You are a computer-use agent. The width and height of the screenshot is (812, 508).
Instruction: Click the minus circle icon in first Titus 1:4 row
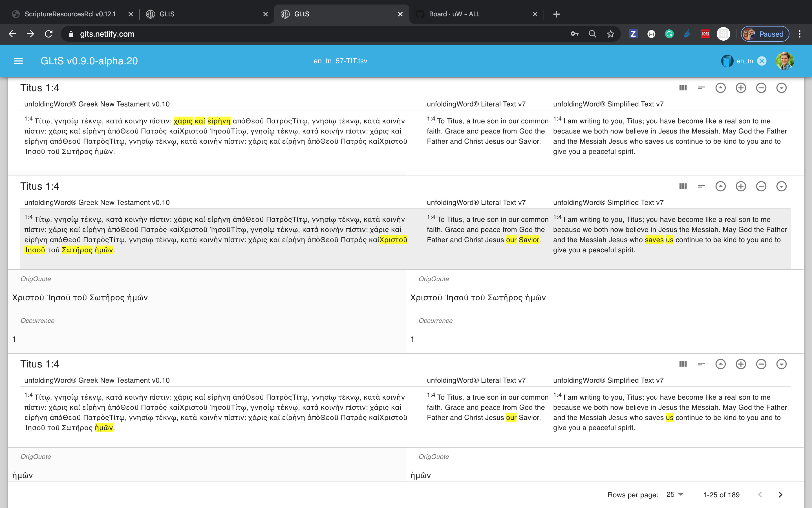[761, 88]
